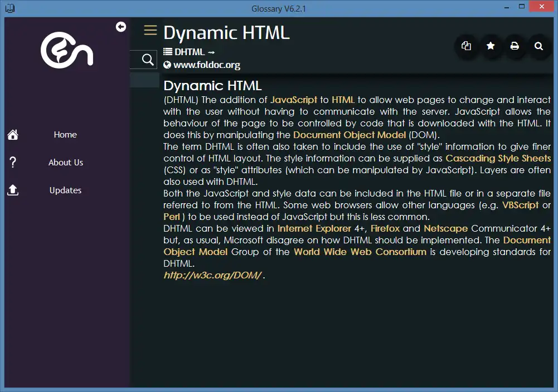Click the Dynamic HTML article heading
The image size is (558, 392).
coord(212,86)
